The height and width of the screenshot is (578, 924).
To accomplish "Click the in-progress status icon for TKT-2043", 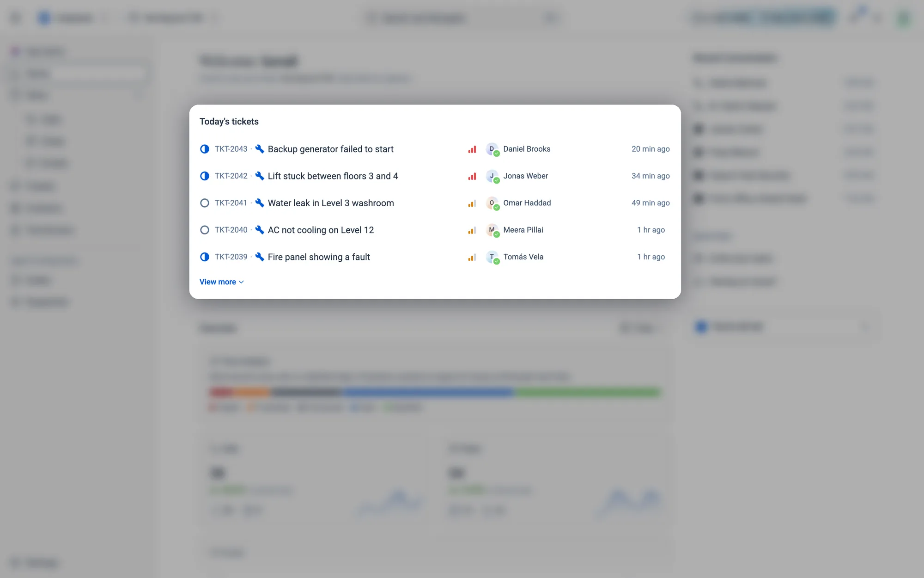I will coord(204,149).
